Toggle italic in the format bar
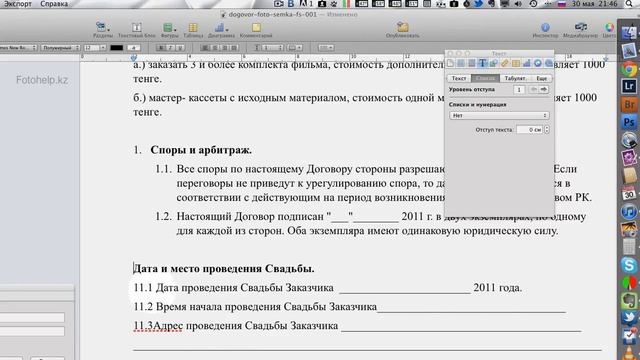640x360 pixels. [170, 48]
